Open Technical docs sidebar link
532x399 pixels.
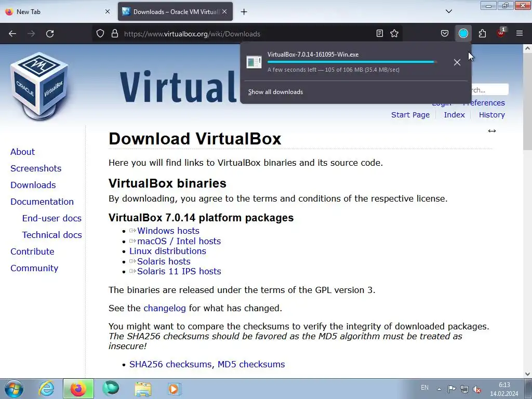pos(51,235)
